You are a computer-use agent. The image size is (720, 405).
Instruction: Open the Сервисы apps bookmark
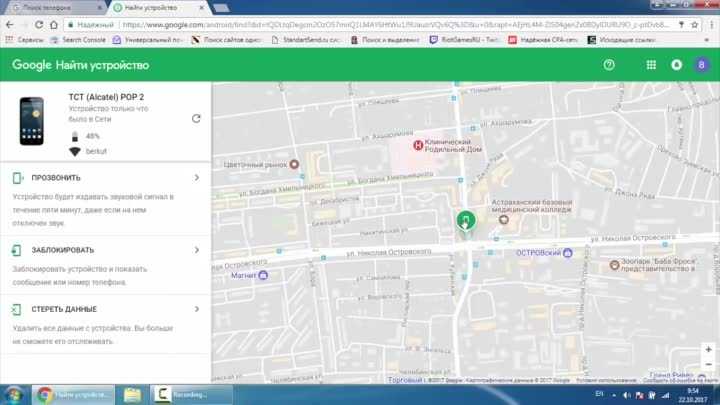pos(25,40)
